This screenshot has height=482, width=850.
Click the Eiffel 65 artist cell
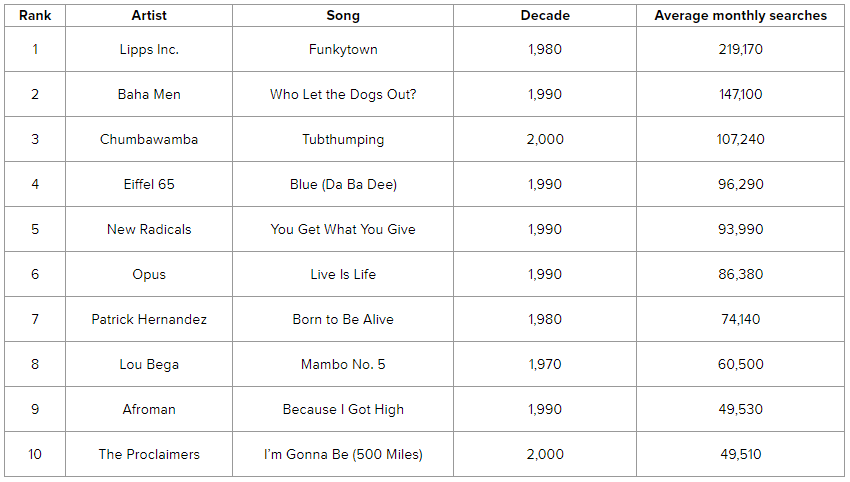149,184
